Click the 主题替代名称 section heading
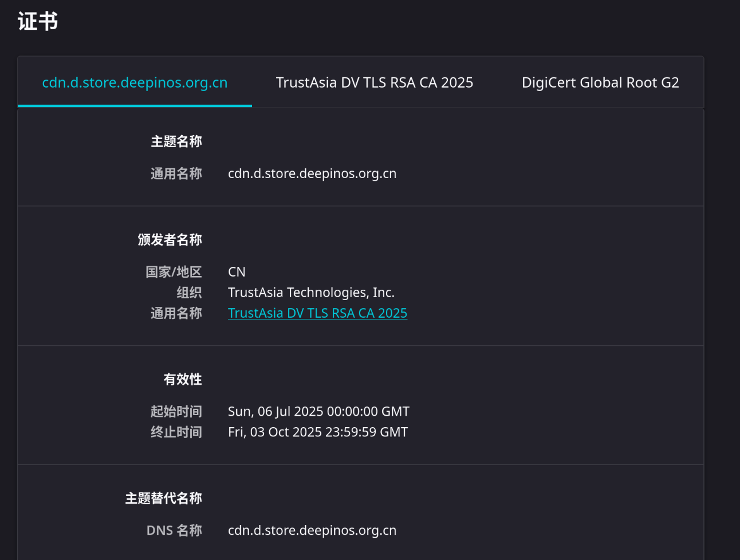Screen dimensions: 740x560 (163, 499)
